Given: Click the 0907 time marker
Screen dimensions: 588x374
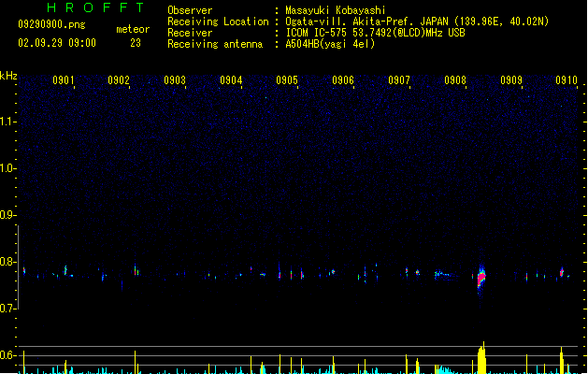Looking at the screenshot, I should pyautogui.click(x=399, y=80).
